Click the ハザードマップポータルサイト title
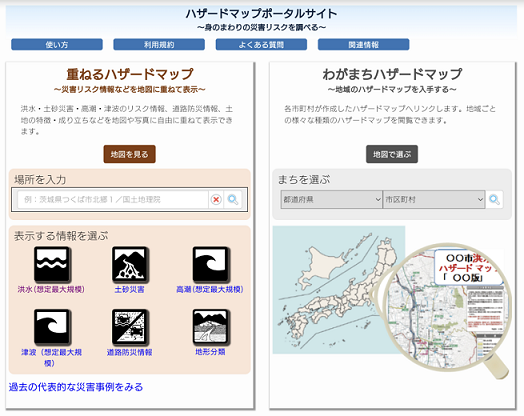Image resolution: width=524 pixels, height=416 pixels. tap(261, 14)
